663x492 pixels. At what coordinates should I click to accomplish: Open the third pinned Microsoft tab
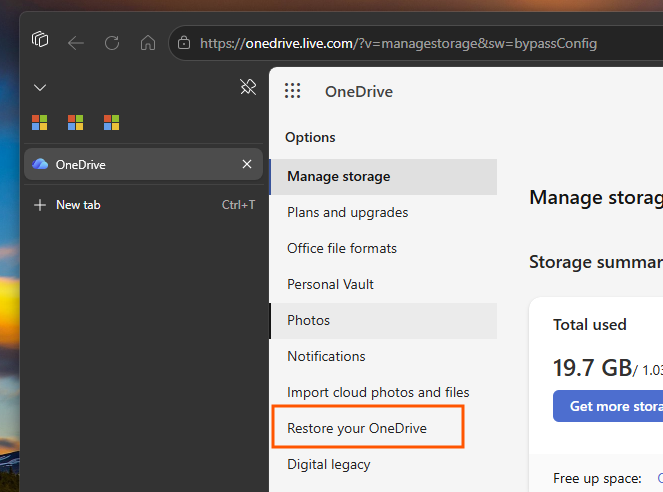click(112, 123)
